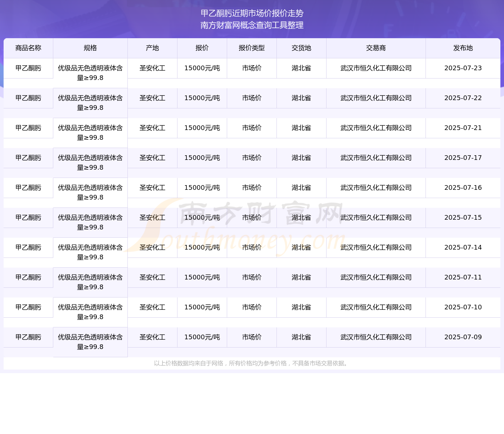Click the 商品名称 column header
The image size is (504, 434).
click(28, 48)
